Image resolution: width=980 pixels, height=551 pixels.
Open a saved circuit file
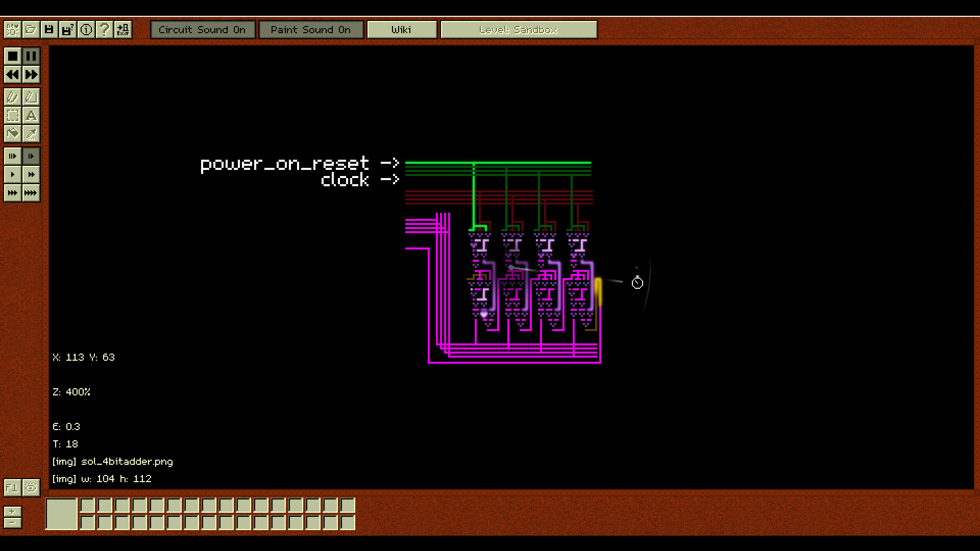pyautogui.click(x=31, y=29)
